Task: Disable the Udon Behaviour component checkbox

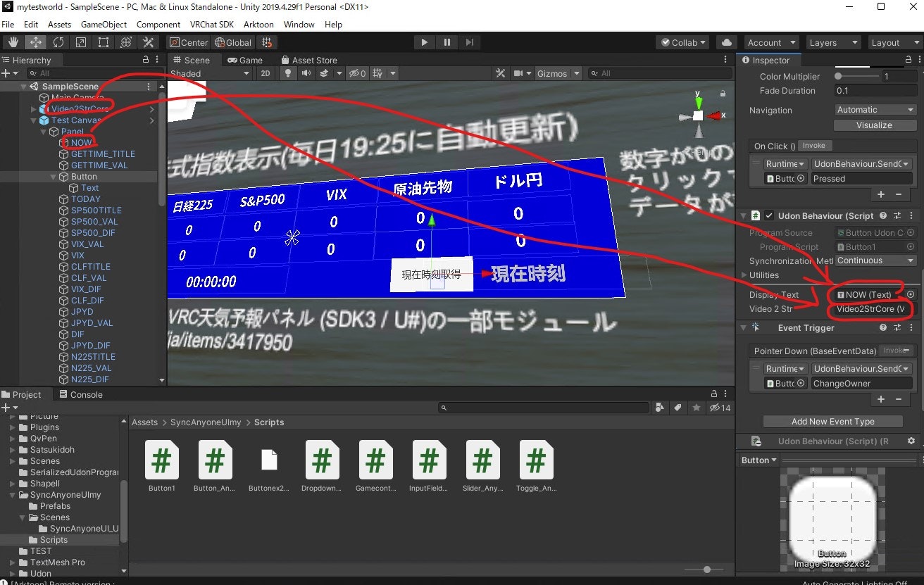Action: (x=769, y=216)
